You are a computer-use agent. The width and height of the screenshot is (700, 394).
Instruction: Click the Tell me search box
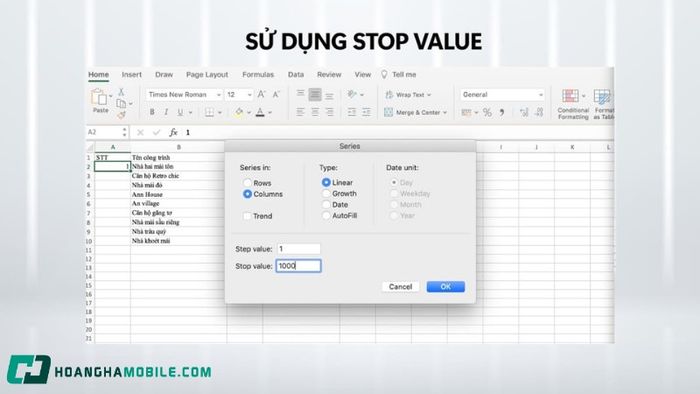pyautogui.click(x=399, y=75)
